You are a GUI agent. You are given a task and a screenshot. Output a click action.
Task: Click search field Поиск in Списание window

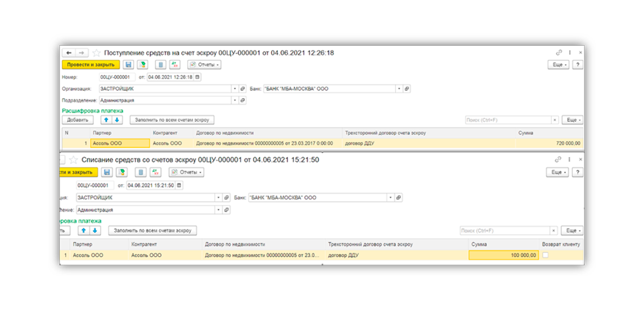(504, 230)
